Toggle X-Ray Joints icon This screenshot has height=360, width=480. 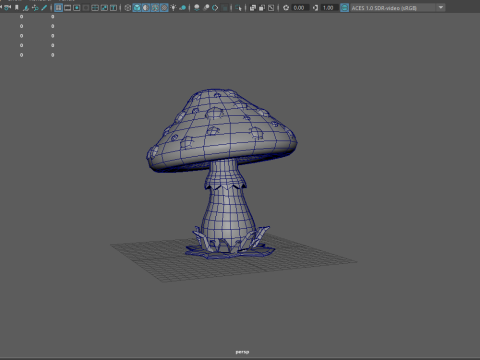click(271, 7)
